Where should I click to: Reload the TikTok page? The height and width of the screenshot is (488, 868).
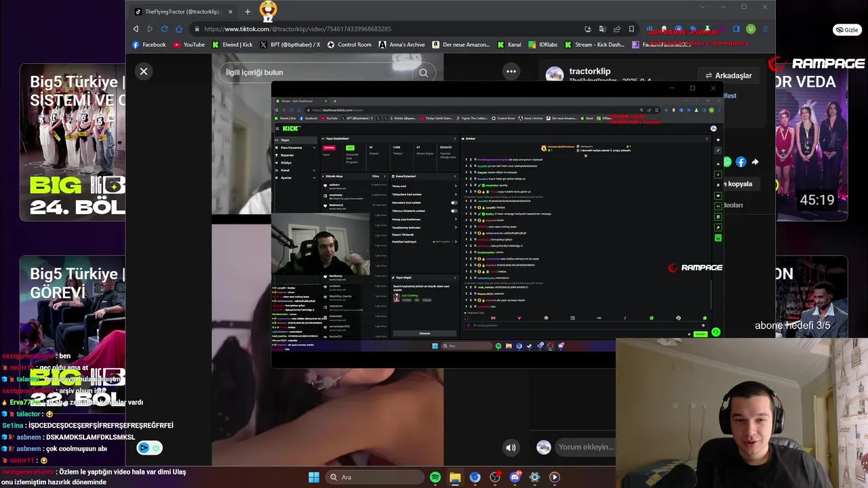click(164, 29)
